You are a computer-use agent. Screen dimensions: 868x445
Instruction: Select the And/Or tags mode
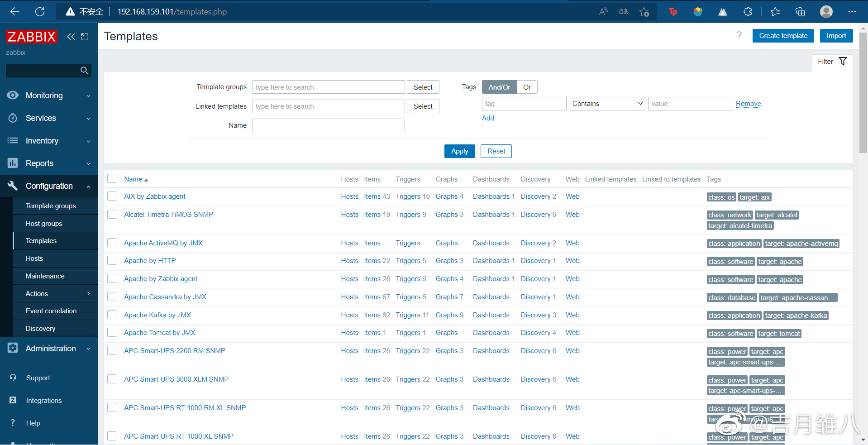click(x=499, y=87)
